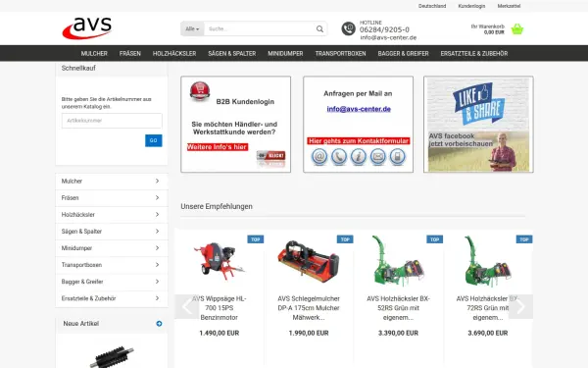Click the blue telephone contact icon
The width and height of the screenshot is (588, 368).
(339, 157)
